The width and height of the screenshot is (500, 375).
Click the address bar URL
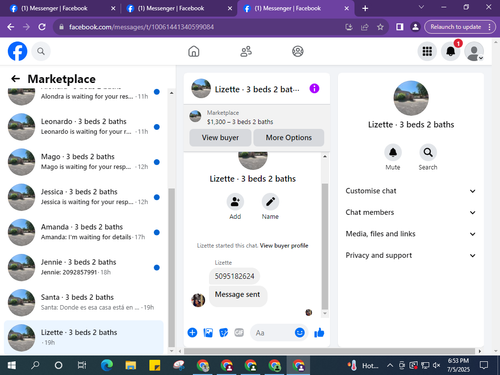tap(141, 27)
